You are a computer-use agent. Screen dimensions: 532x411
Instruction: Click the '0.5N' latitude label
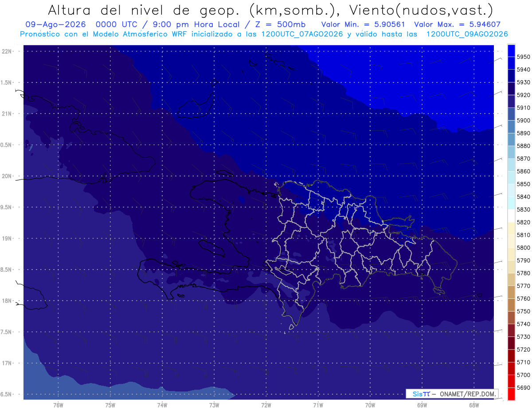(7, 145)
